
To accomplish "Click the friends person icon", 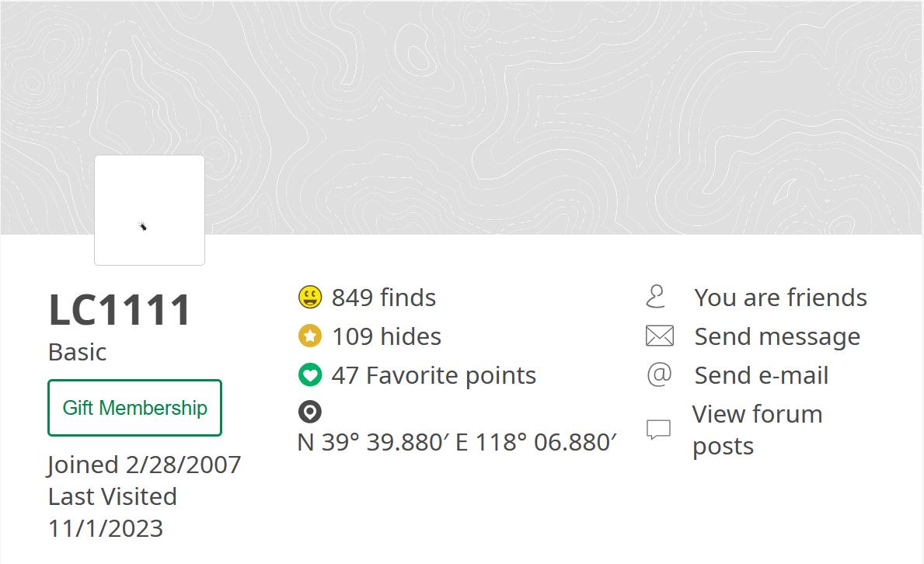I will click(x=657, y=297).
